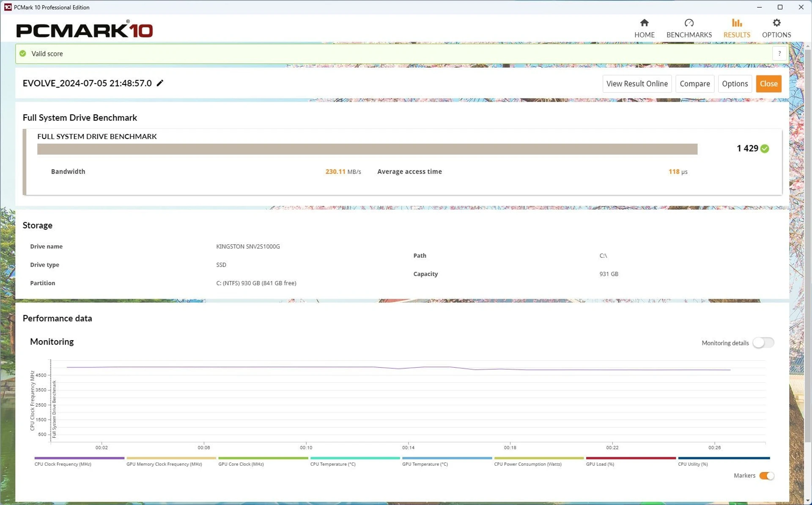Click the bandwidth value 230.11 MB/s
The height and width of the screenshot is (505, 812).
click(x=343, y=172)
